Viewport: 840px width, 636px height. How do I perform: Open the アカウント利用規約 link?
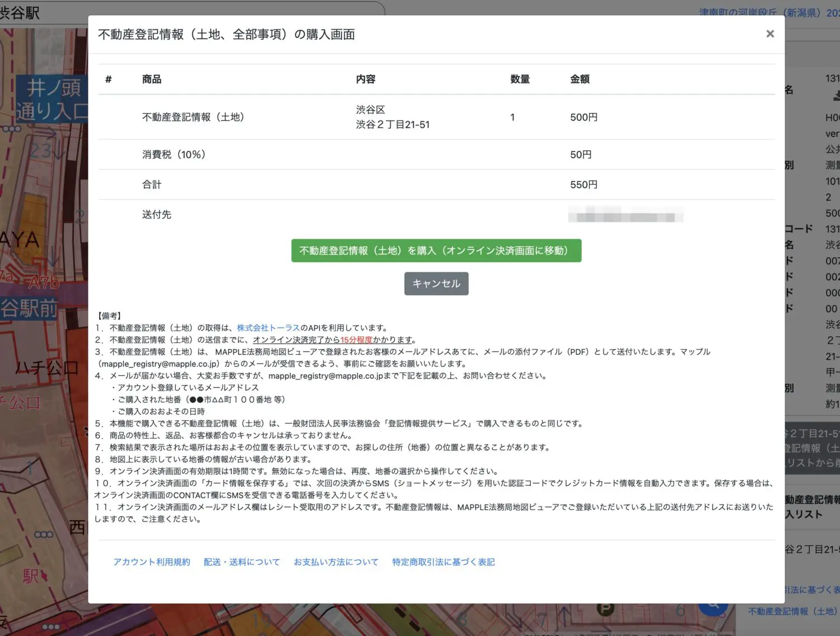click(x=151, y=561)
